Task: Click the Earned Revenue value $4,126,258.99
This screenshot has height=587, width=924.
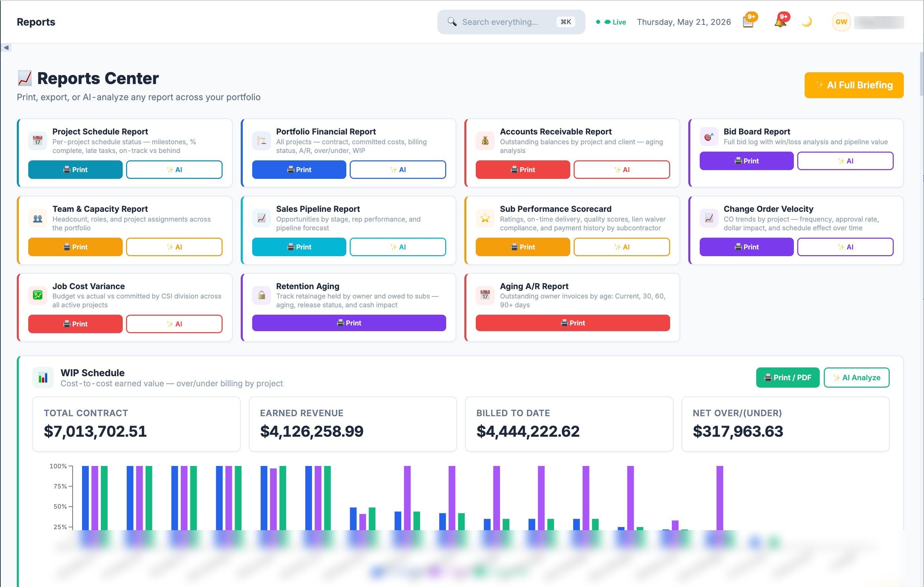Action: [x=312, y=432]
